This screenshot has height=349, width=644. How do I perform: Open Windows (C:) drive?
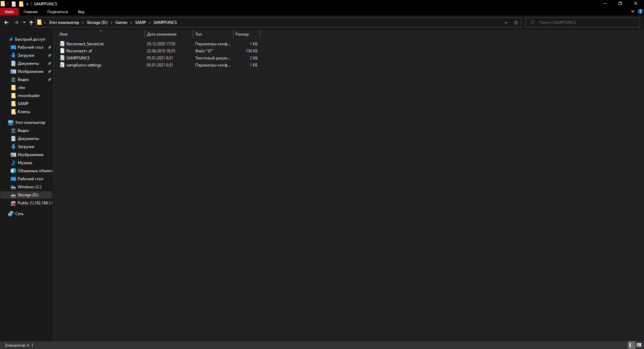[x=30, y=187]
